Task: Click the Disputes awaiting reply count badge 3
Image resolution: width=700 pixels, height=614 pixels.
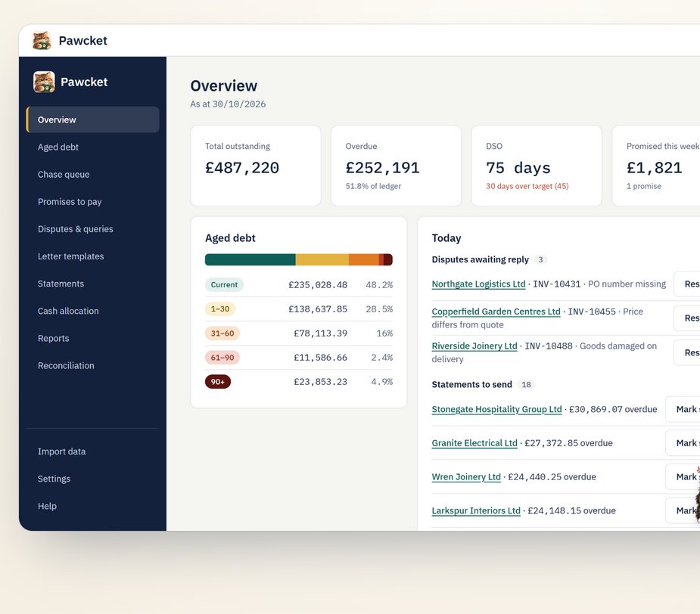Action: [x=540, y=259]
